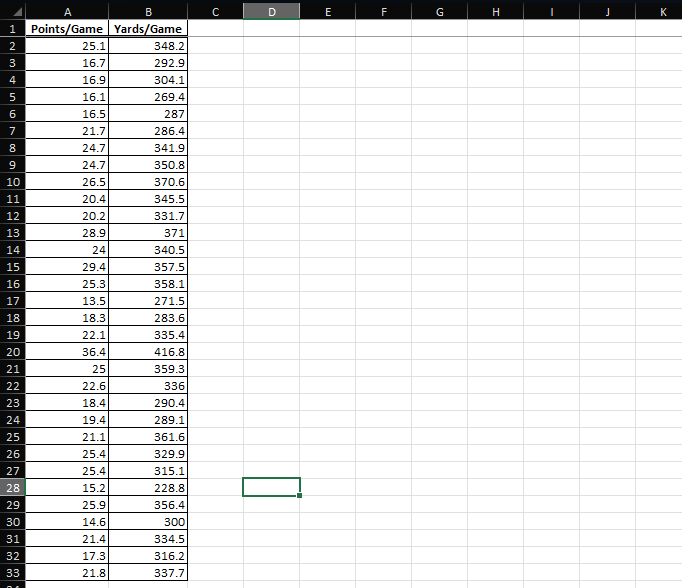The image size is (682, 588).
Task: Click cell containing 13.5
Action: point(67,301)
